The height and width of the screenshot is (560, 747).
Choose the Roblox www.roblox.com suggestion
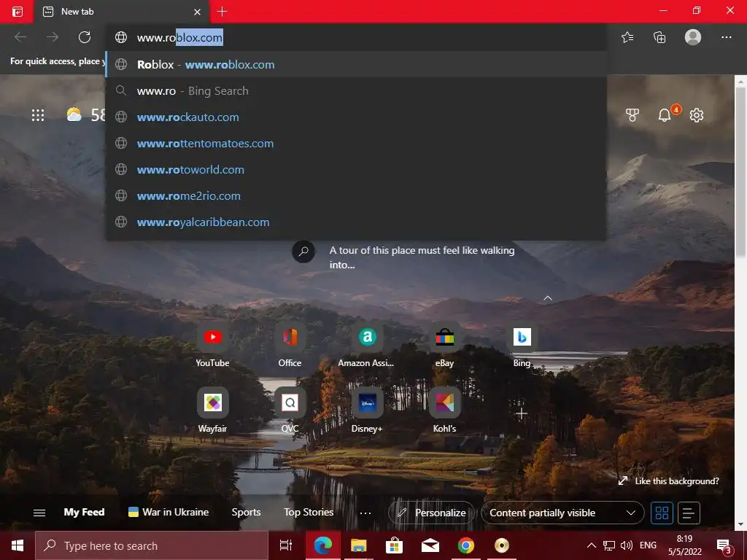pyautogui.click(x=356, y=64)
